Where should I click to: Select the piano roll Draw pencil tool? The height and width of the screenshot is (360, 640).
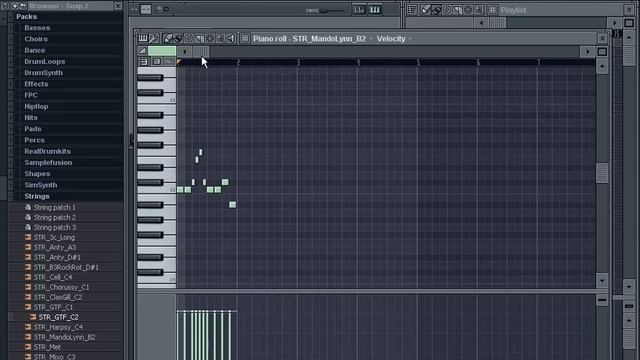coord(167,38)
